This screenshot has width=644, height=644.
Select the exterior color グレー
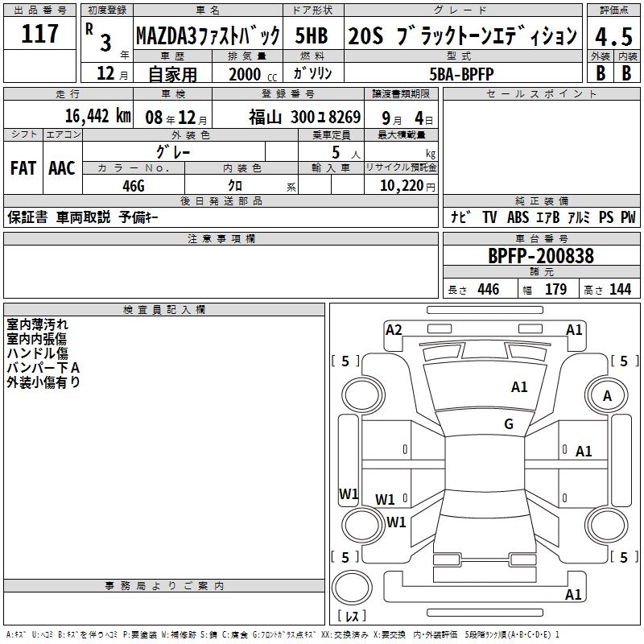point(173,152)
